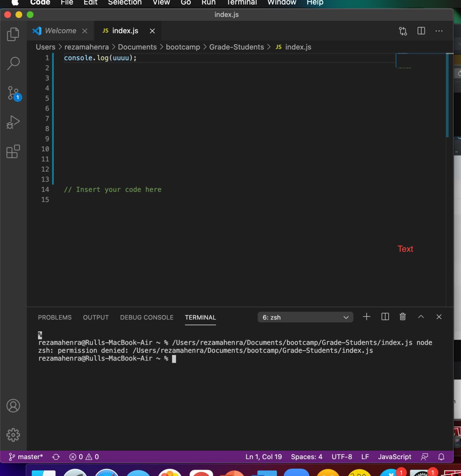Viewport: 461px width, 476px height.
Task: Open Source Control view with 1 change
Action: point(14,93)
